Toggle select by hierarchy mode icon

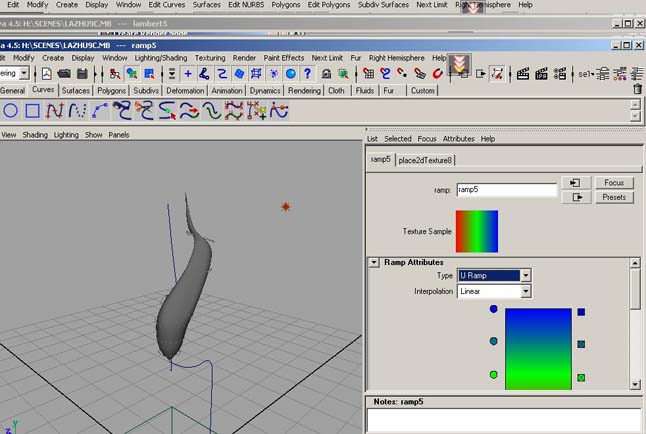pos(115,74)
